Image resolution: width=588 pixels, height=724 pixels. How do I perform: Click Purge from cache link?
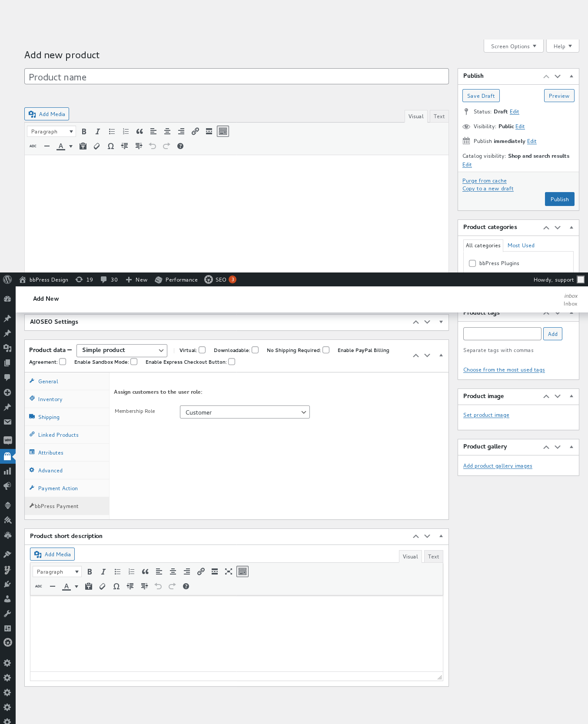click(x=484, y=181)
